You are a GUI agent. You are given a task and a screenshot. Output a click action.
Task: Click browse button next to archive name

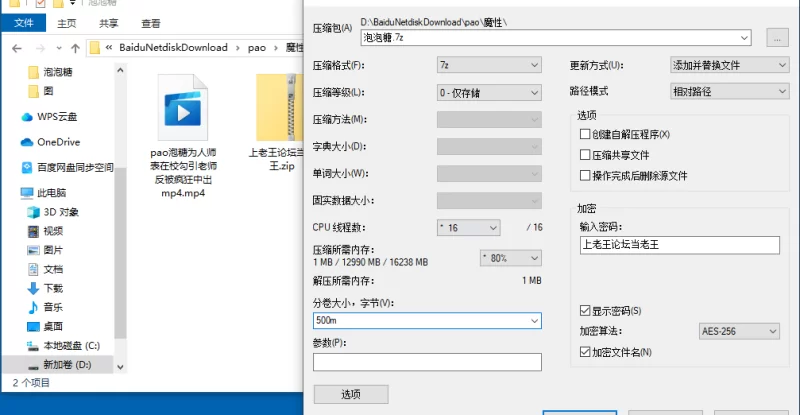click(x=777, y=38)
